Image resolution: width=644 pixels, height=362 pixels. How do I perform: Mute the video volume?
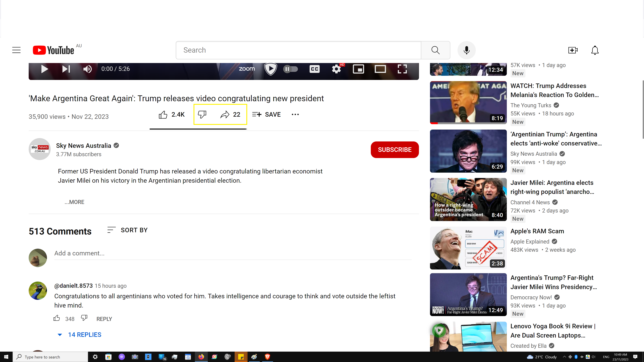[87, 69]
